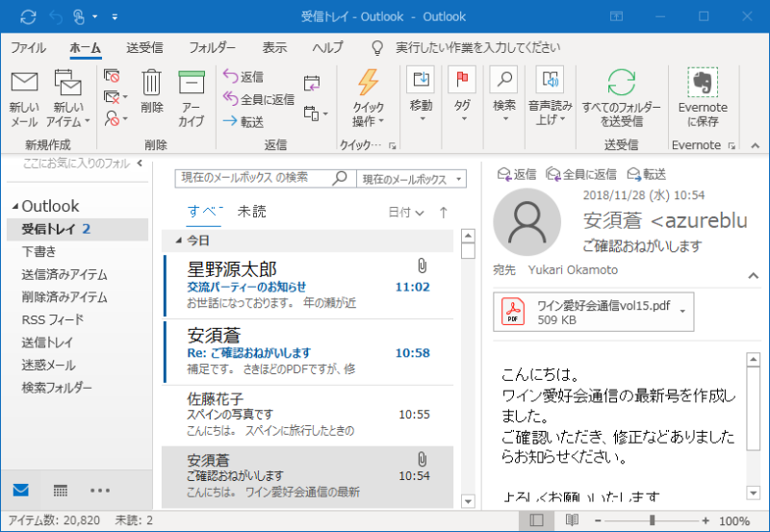
Task: Click the Delete (削除) ribbon icon
Action: click(x=152, y=85)
